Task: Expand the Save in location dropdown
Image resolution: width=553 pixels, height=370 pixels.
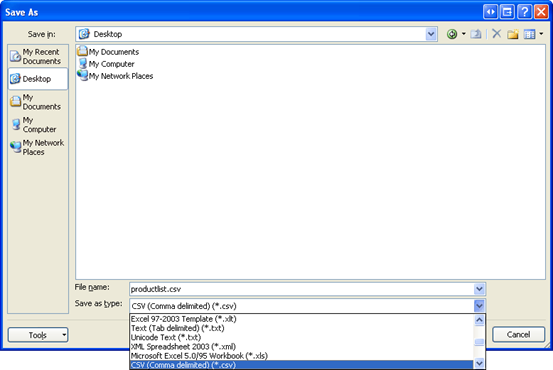Action: (x=431, y=34)
